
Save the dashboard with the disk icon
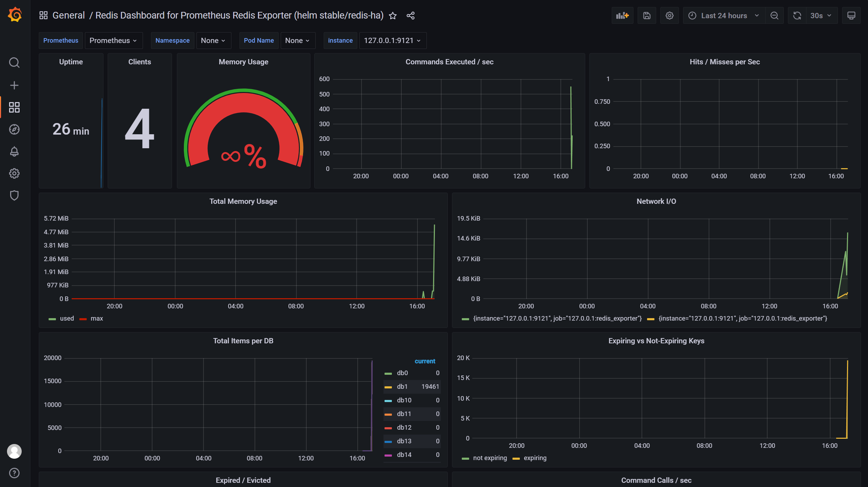(647, 16)
